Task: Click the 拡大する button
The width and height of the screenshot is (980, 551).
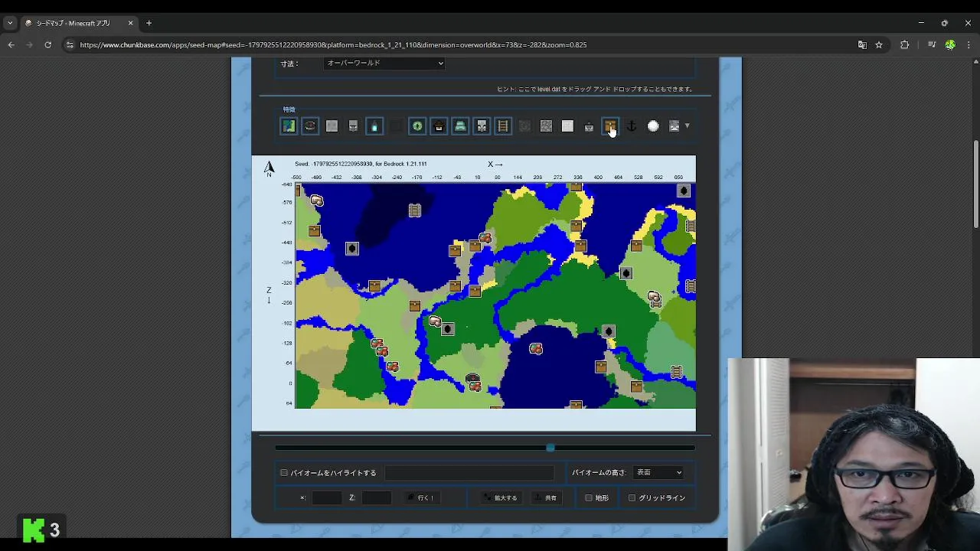Action: pyautogui.click(x=501, y=498)
